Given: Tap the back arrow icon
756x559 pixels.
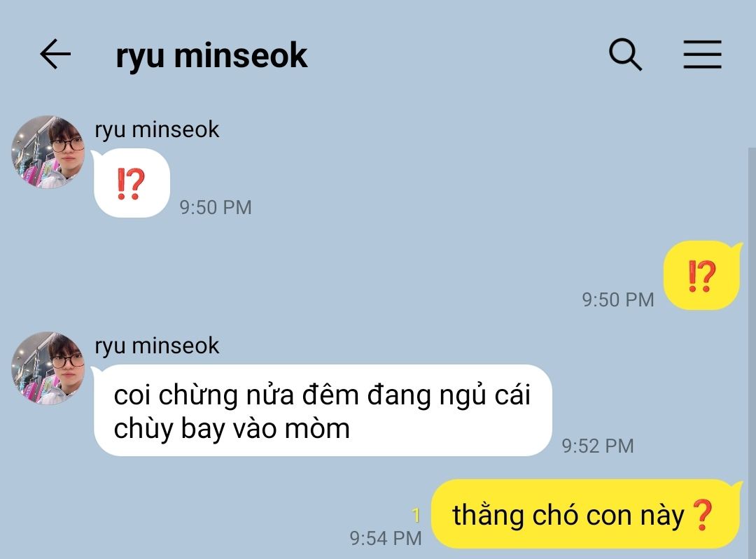Looking at the screenshot, I should [x=55, y=55].
